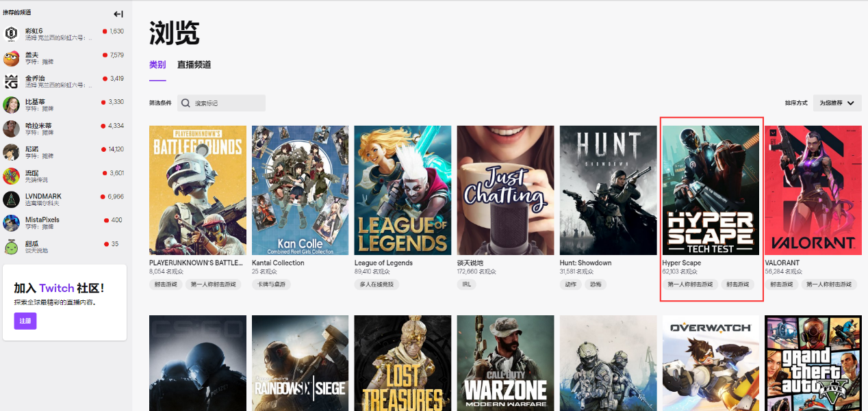
Task: Click the magnifier icon in tag search
Action: 186,103
